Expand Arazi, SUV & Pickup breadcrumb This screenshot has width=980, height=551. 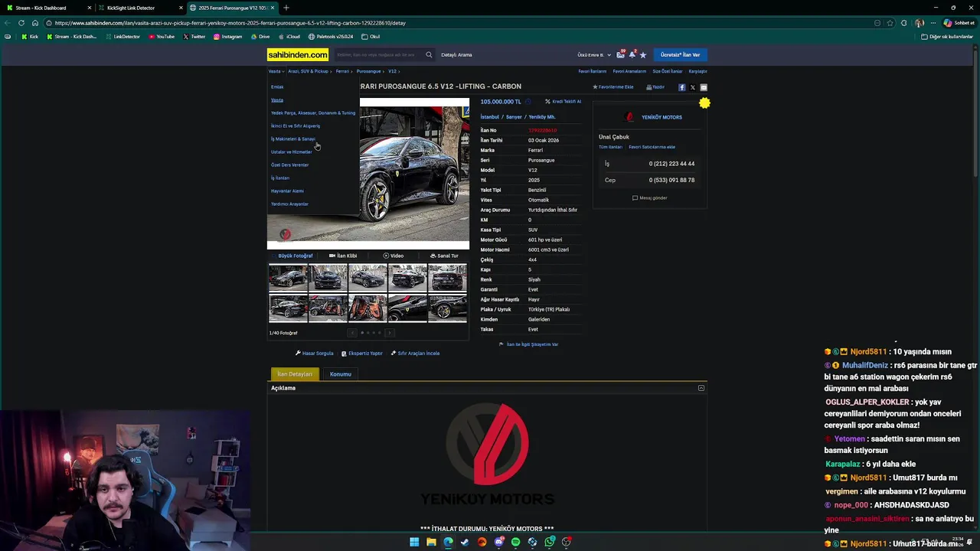pos(309,71)
